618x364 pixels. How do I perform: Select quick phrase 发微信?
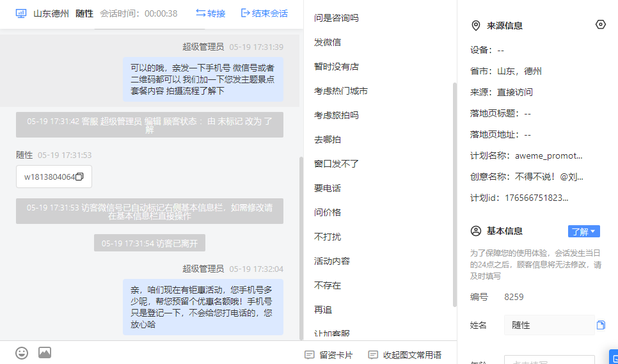(x=327, y=42)
